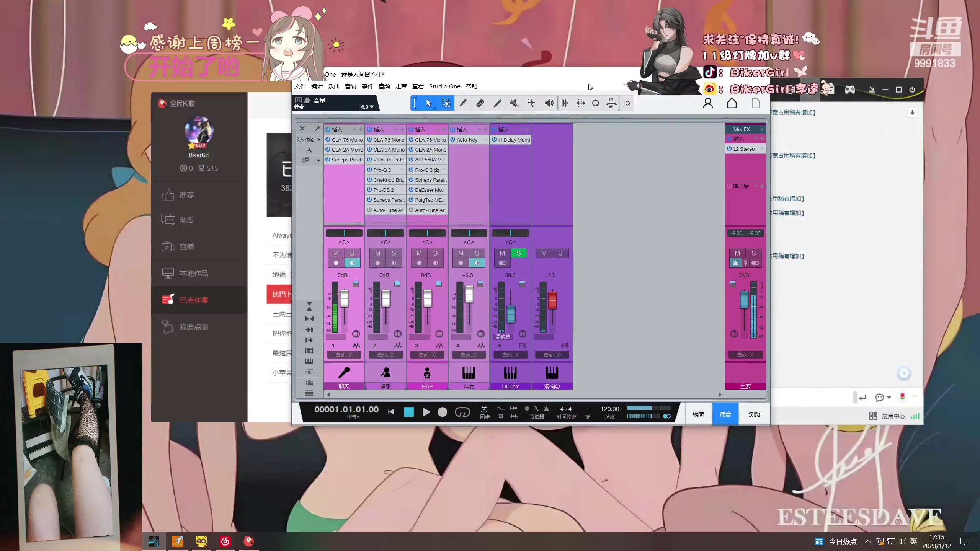Stop playback in transport bar
The image size is (980, 551).
click(x=409, y=412)
